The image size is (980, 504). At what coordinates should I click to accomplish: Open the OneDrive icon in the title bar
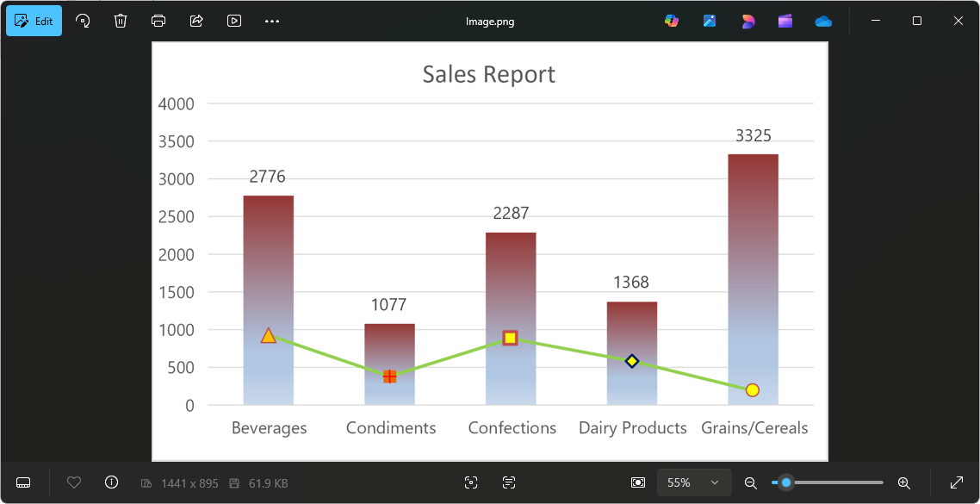coord(822,21)
